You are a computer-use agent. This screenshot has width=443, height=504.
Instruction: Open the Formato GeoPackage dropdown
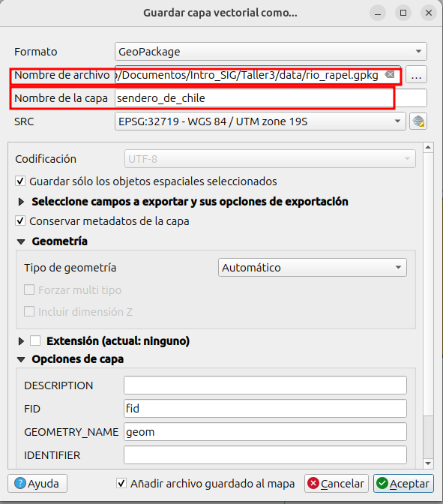pos(271,52)
